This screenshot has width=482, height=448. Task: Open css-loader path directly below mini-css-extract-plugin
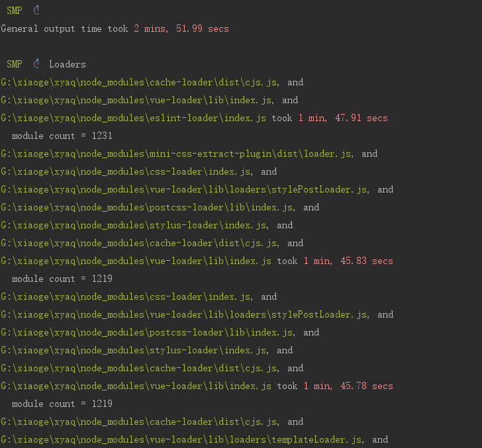125,171
